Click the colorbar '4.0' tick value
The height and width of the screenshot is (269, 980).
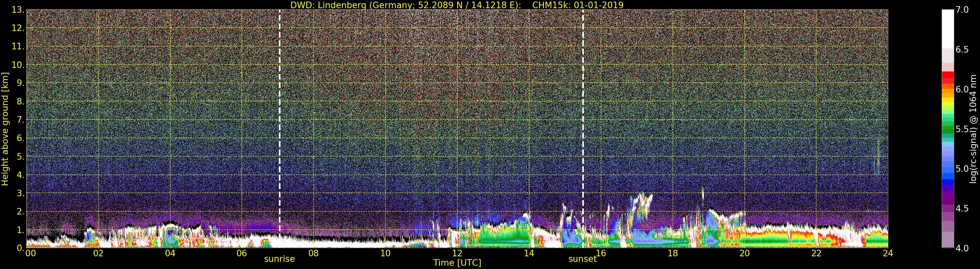[962, 248]
